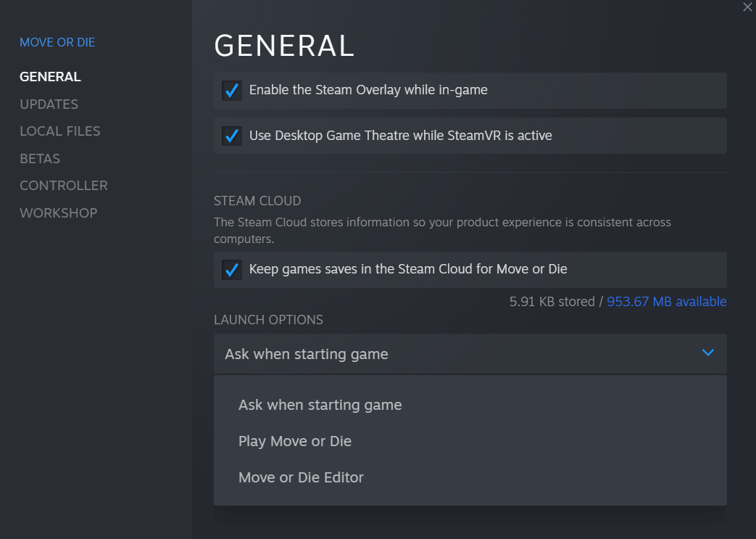Click the MOVE OR DIE game title
Image resolution: width=756 pixels, height=539 pixels.
(x=57, y=42)
